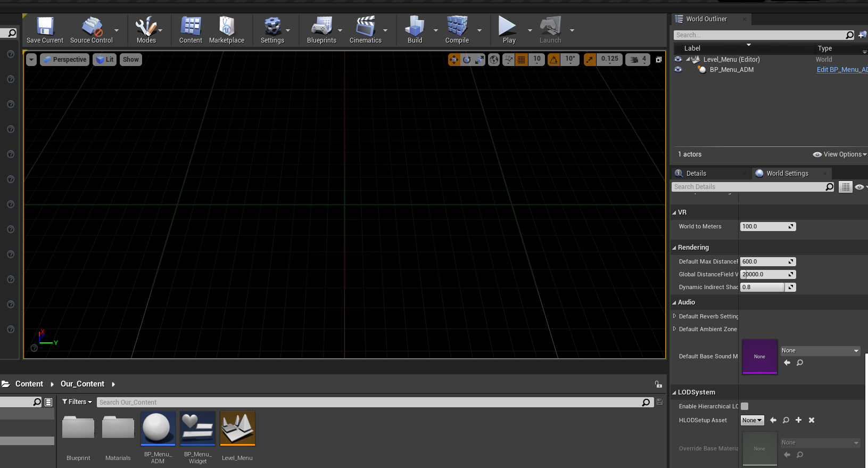Enable Hierarchical LOD System checkbox
The height and width of the screenshot is (468, 868).
click(x=745, y=406)
